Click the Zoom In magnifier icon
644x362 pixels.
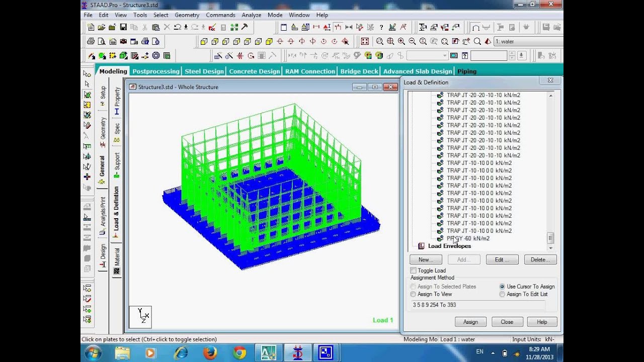click(401, 41)
